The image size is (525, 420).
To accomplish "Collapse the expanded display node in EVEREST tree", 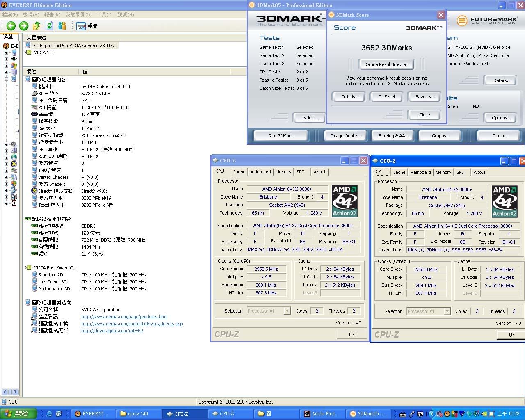I will click(x=6, y=79).
